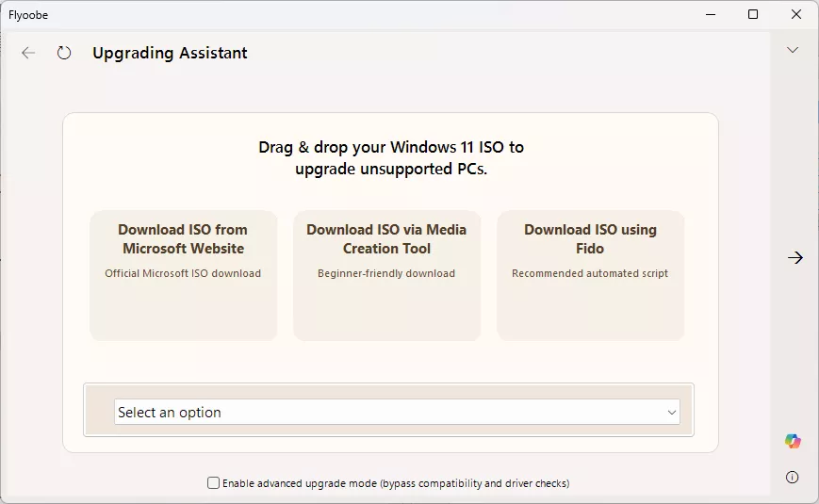819x504 pixels.
Task: Open the info icon in the sidebar
Action: click(x=793, y=477)
